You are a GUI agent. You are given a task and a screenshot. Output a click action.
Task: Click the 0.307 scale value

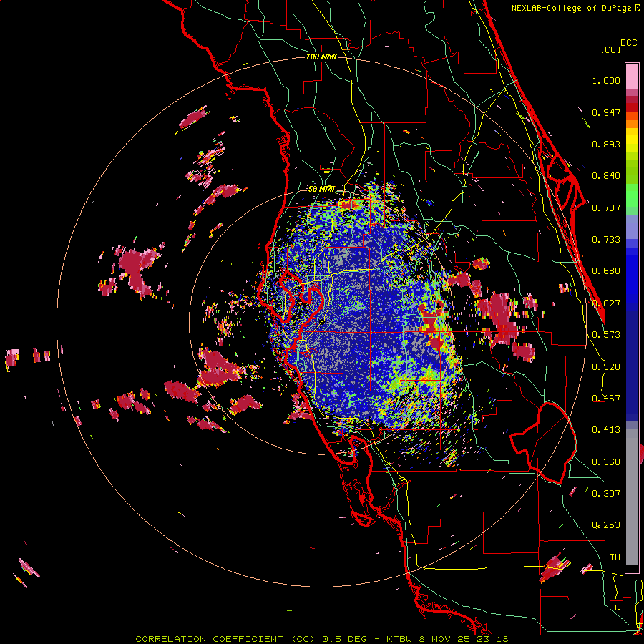point(606,493)
